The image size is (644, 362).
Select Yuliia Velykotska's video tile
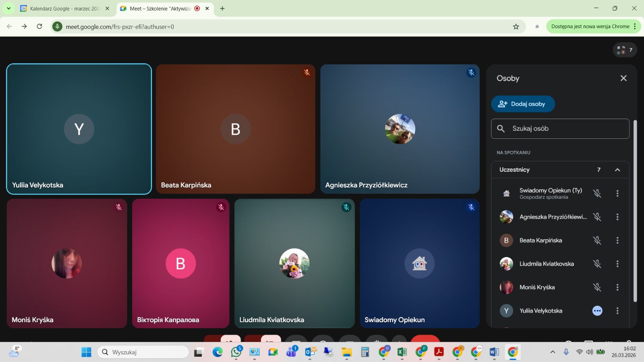(79, 129)
